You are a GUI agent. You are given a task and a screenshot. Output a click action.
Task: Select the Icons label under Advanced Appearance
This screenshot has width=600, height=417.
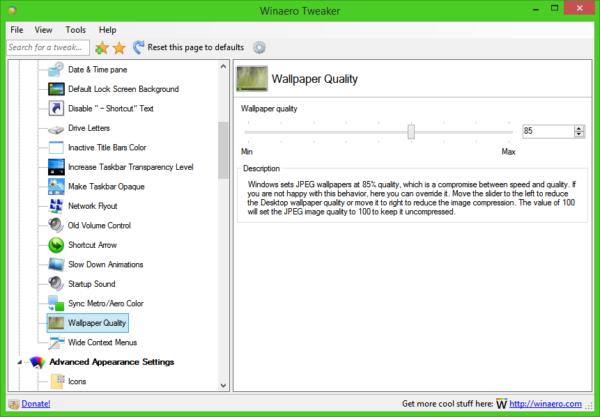pos(77,381)
